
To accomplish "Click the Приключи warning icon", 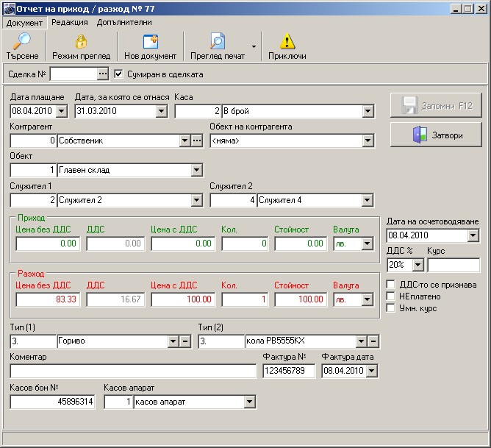I will click(x=287, y=41).
